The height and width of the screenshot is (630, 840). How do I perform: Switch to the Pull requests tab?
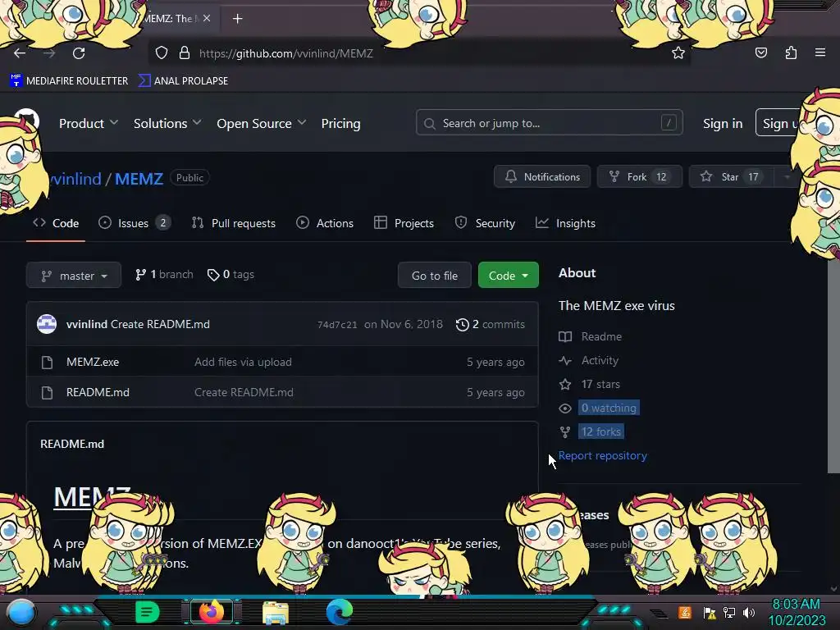(234, 223)
